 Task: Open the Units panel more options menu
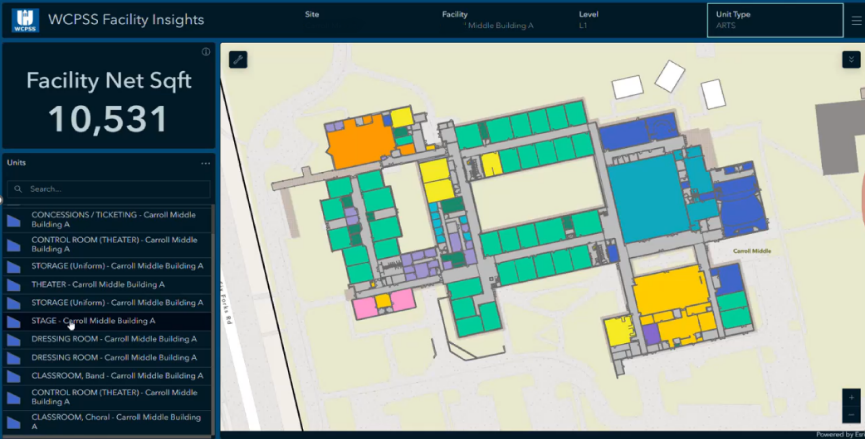tap(206, 163)
